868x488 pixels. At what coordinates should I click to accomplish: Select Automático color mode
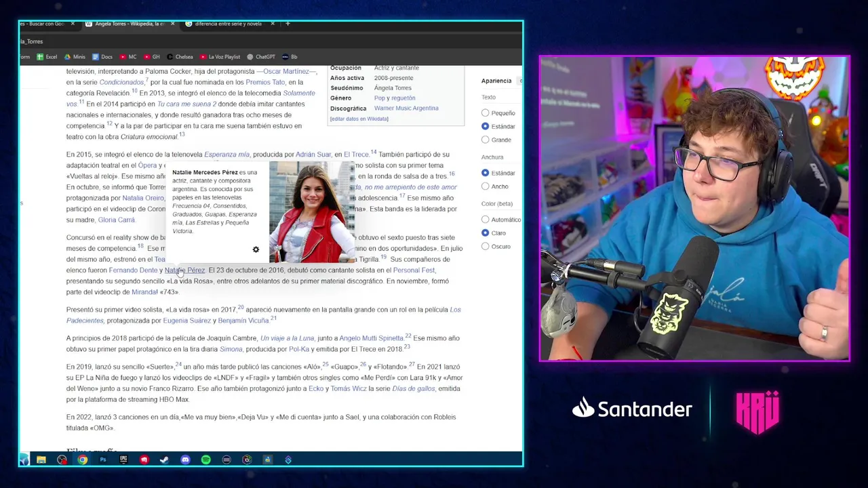coord(485,220)
